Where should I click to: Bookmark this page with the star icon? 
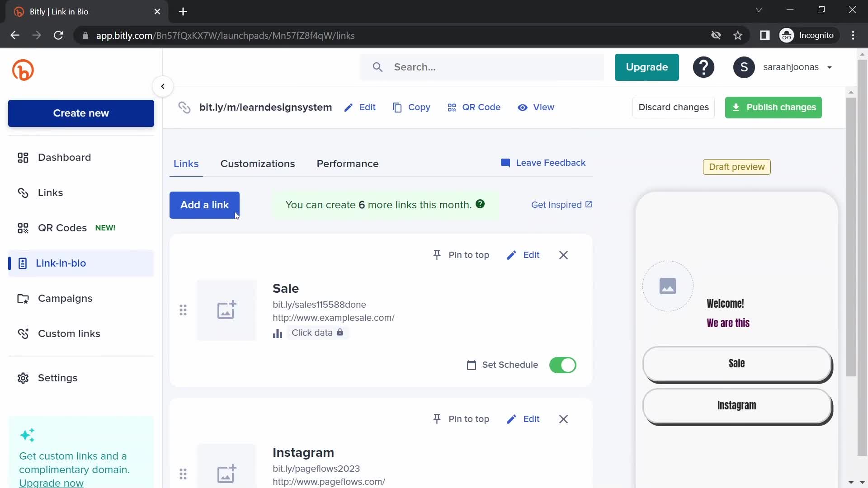click(738, 35)
